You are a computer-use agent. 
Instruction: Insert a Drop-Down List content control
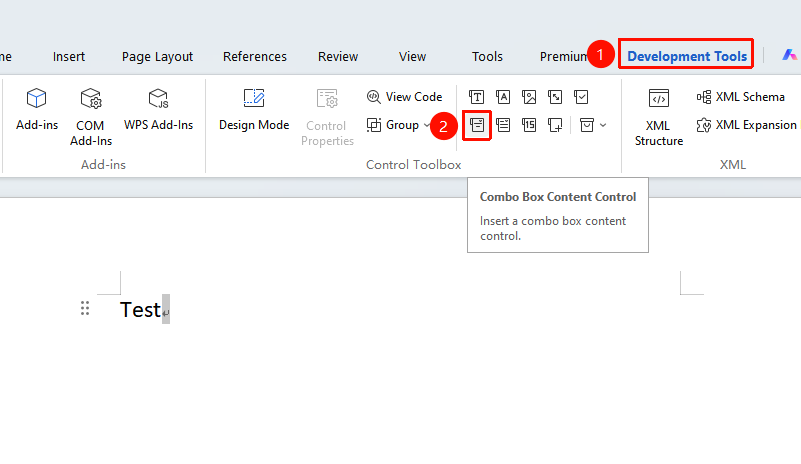[x=503, y=125]
